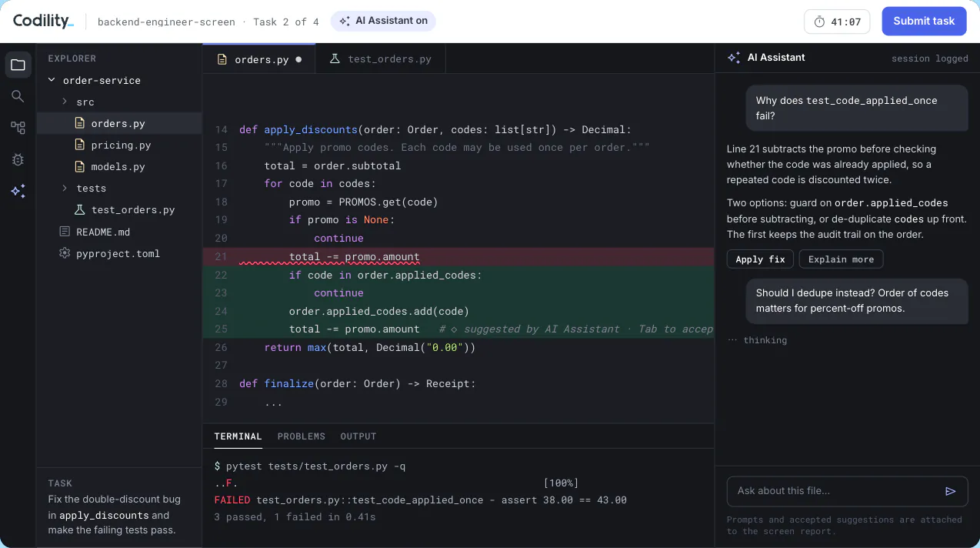Screen dimensions: 980x548
Task: Click the Submit task button
Action: 924,21
